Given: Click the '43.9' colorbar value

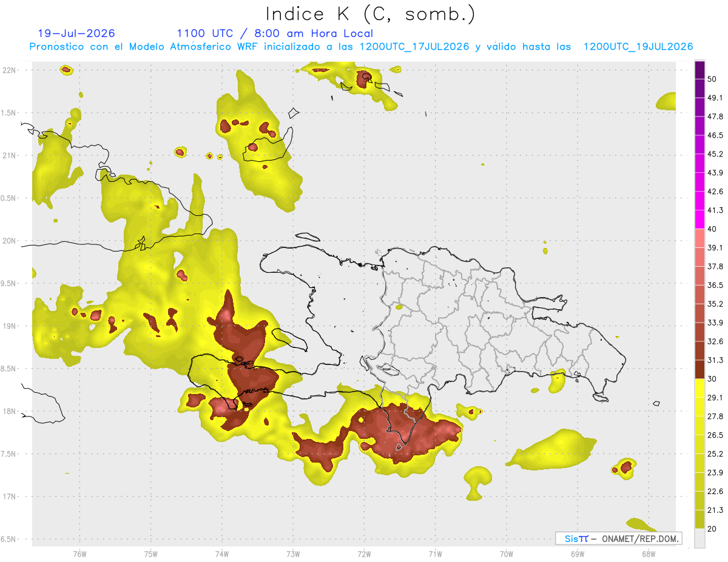Looking at the screenshot, I should coord(715,173).
